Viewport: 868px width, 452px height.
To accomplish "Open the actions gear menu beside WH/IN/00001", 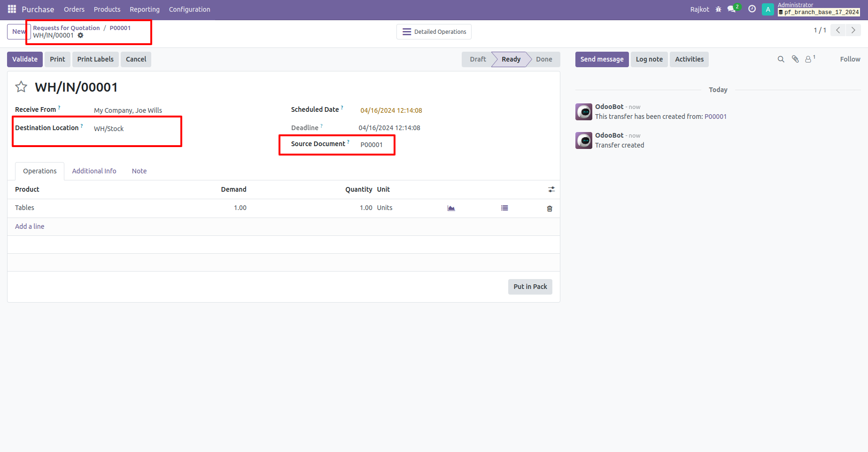I will (x=80, y=35).
